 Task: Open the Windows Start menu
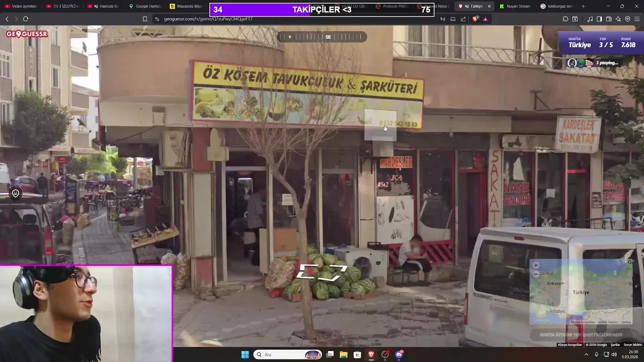click(245, 354)
